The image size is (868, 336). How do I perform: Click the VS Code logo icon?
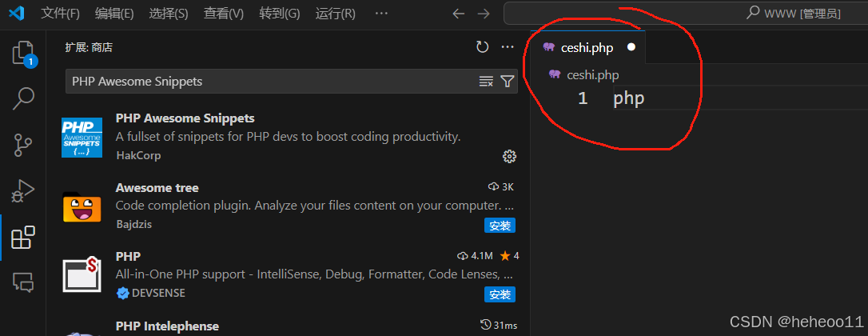pyautogui.click(x=17, y=14)
